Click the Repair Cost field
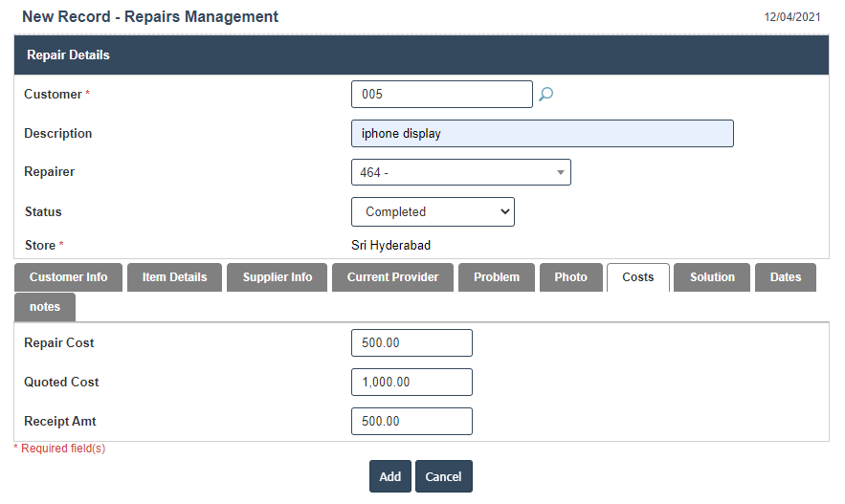This screenshot has width=845, height=504. [x=411, y=343]
